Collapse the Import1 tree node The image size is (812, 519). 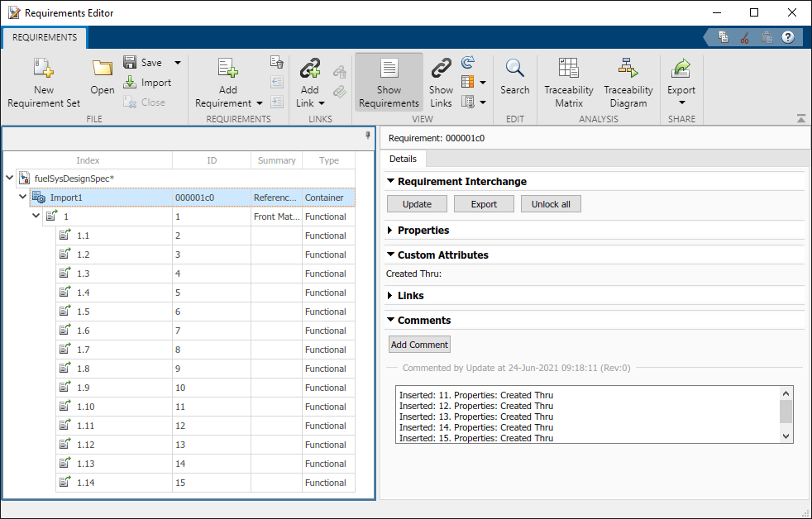coord(22,196)
